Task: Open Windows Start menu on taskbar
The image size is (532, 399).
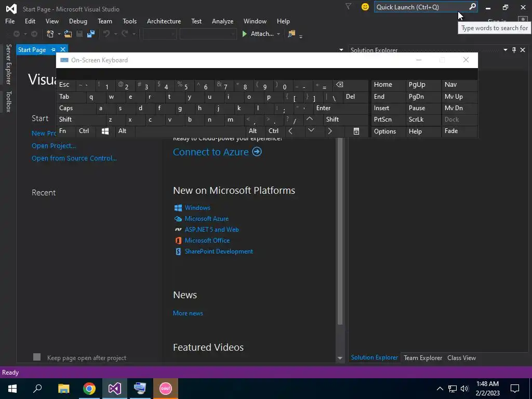Action: tap(12, 389)
